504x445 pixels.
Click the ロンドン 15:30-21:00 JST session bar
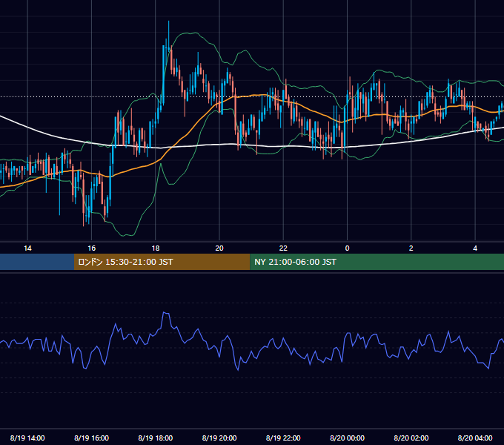tap(162, 262)
